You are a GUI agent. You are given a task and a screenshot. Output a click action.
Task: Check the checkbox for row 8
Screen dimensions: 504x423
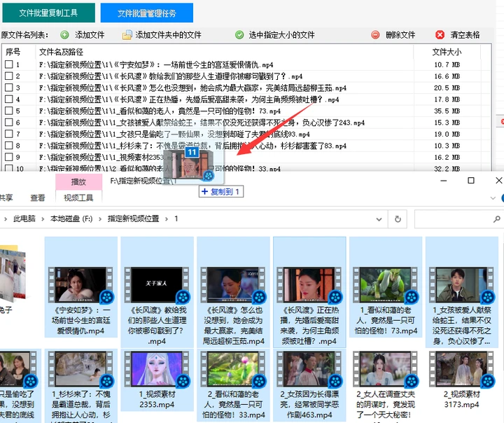(9, 146)
